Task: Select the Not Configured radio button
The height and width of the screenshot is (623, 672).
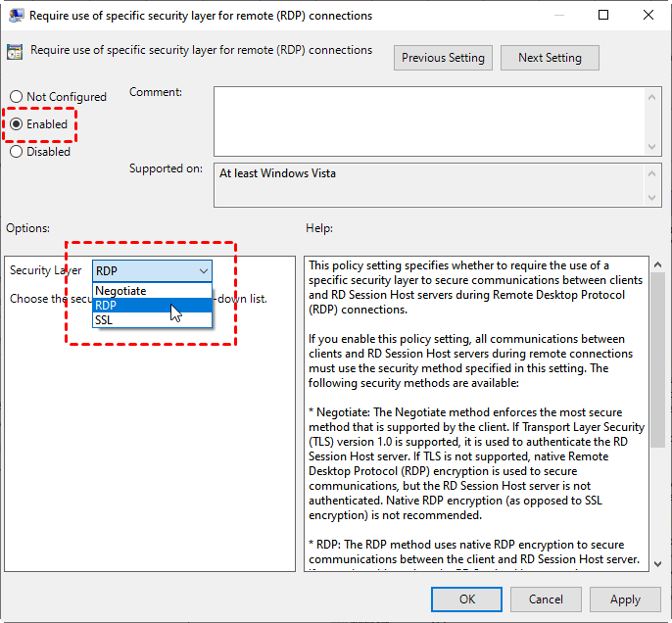Action: click(17, 97)
